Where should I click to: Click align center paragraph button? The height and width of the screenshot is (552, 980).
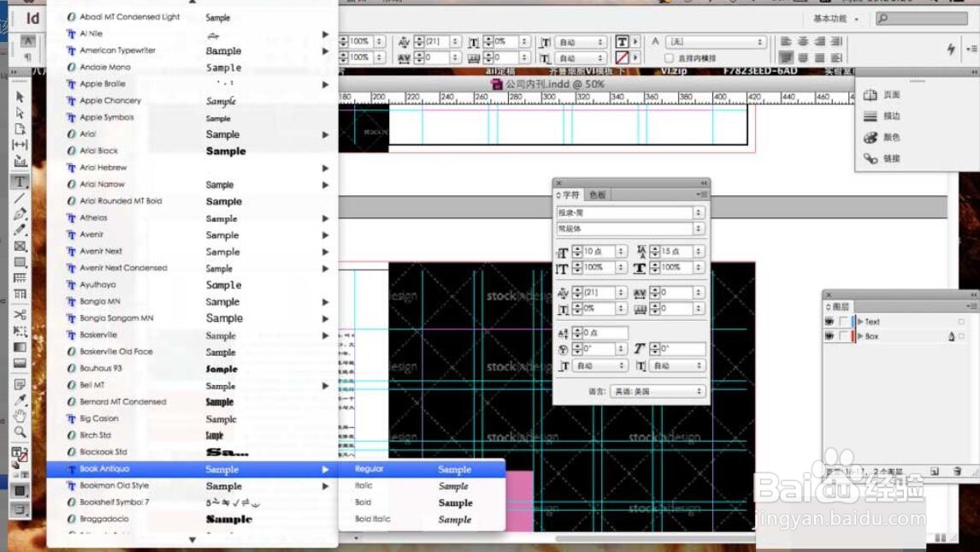coord(803,42)
